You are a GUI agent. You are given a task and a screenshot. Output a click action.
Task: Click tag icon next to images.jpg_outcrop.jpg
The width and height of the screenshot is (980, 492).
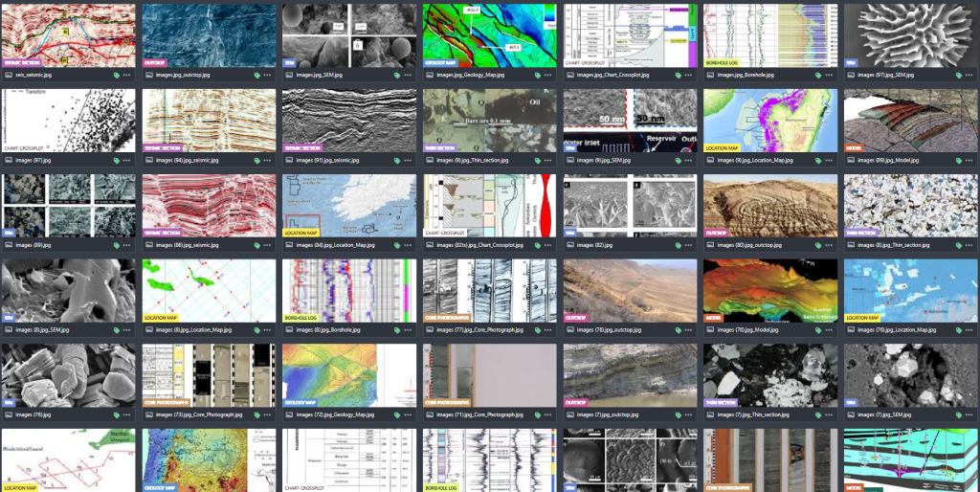(256, 74)
